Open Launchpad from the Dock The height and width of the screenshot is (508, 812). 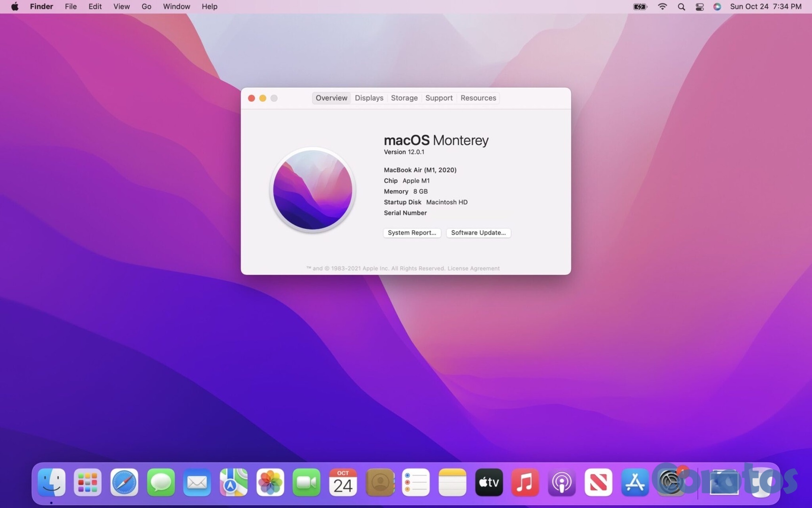pyautogui.click(x=87, y=482)
